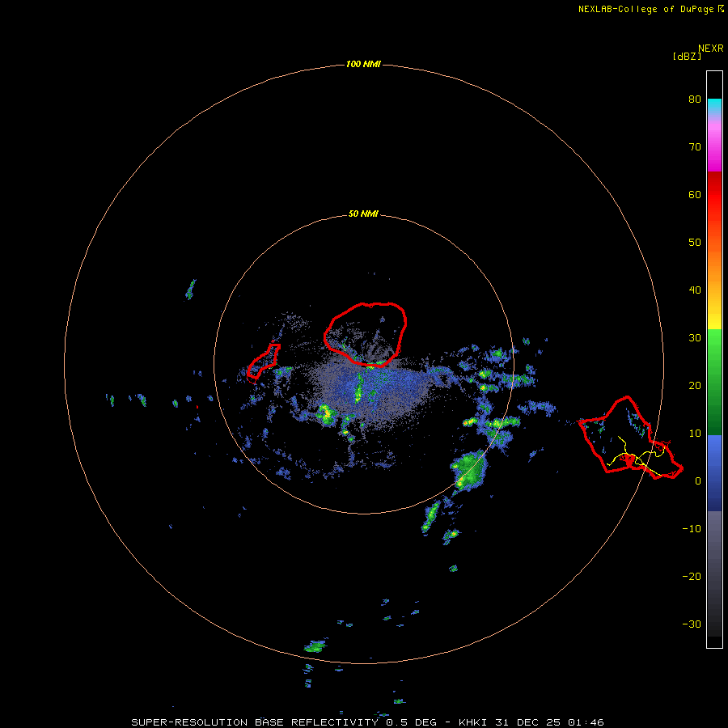728x728 pixels.
Task: Click the 100 NMI range ring label
Action: point(363,64)
